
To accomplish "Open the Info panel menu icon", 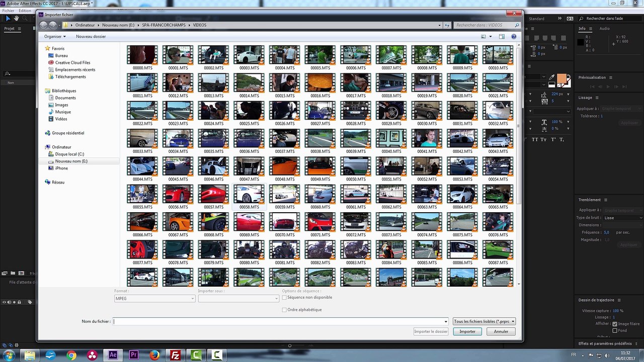I will pyautogui.click(x=590, y=29).
